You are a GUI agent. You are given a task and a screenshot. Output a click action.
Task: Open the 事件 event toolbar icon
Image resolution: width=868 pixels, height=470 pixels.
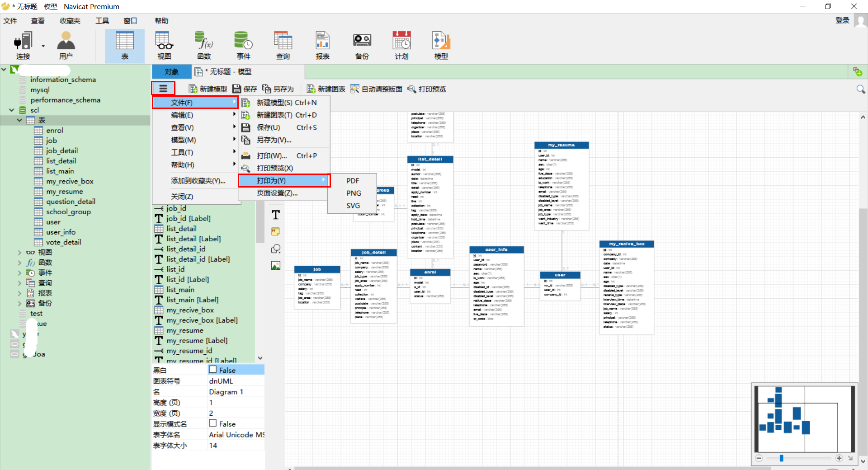click(243, 46)
